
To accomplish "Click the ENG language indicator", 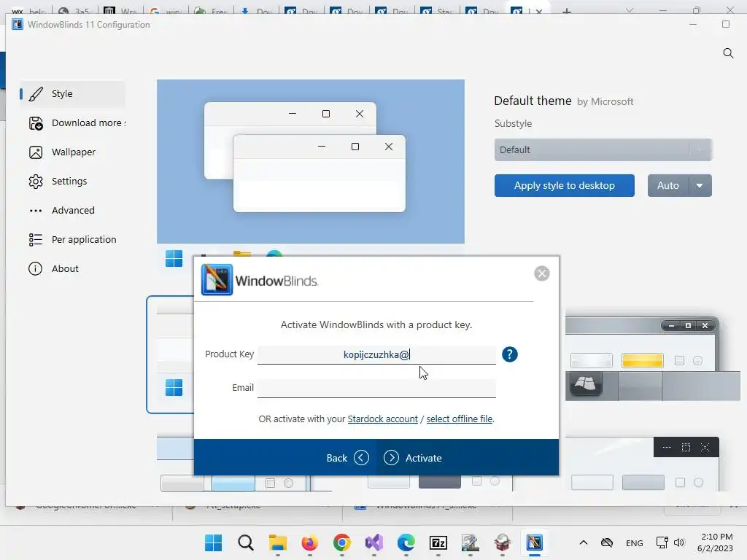I will pyautogui.click(x=634, y=542).
